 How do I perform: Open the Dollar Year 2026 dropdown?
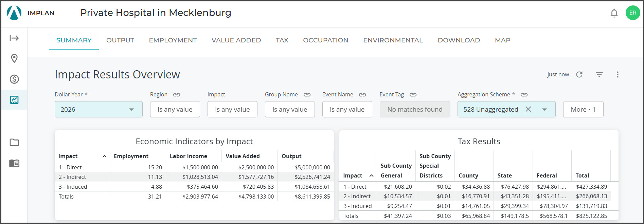[x=99, y=109]
